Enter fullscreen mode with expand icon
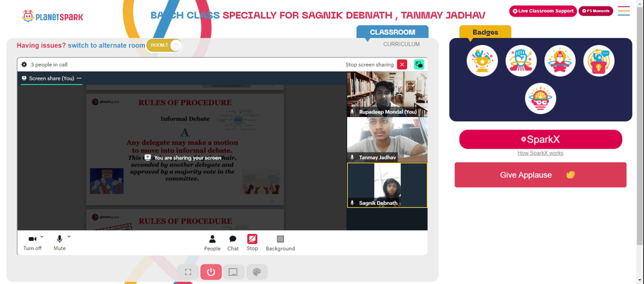 click(188, 272)
